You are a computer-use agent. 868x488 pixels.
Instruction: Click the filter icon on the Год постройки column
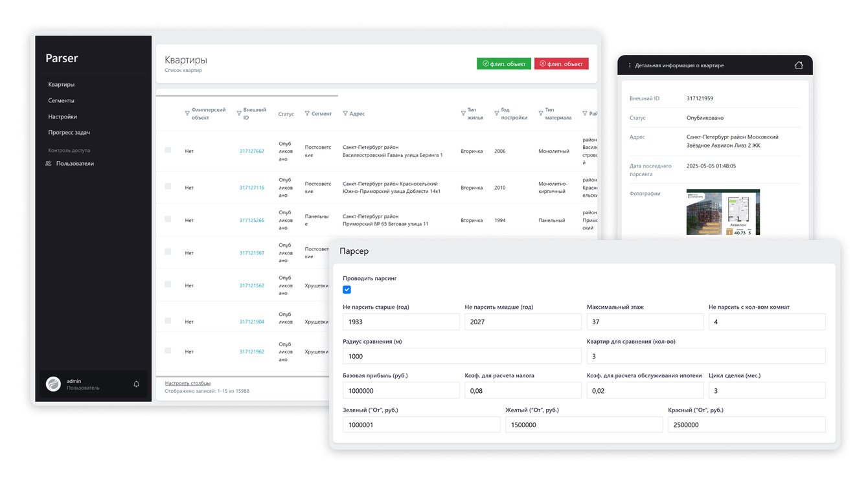[x=497, y=113]
